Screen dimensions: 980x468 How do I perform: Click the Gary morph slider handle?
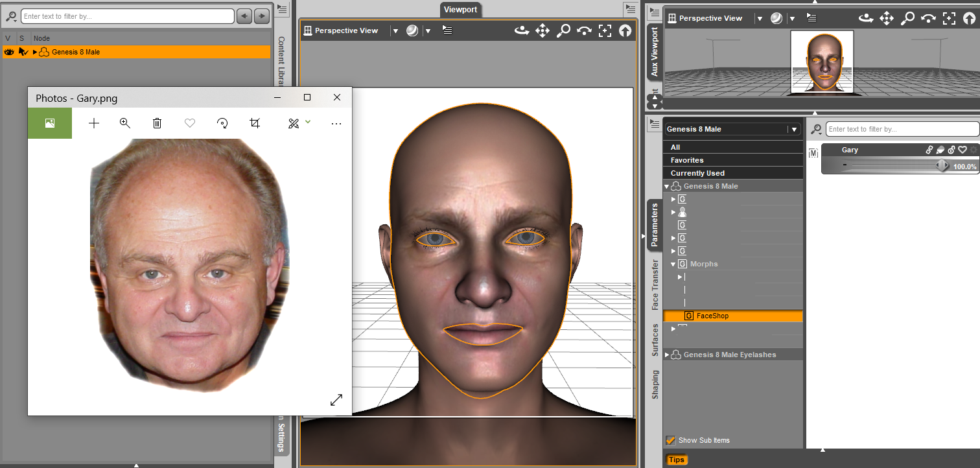tap(942, 166)
